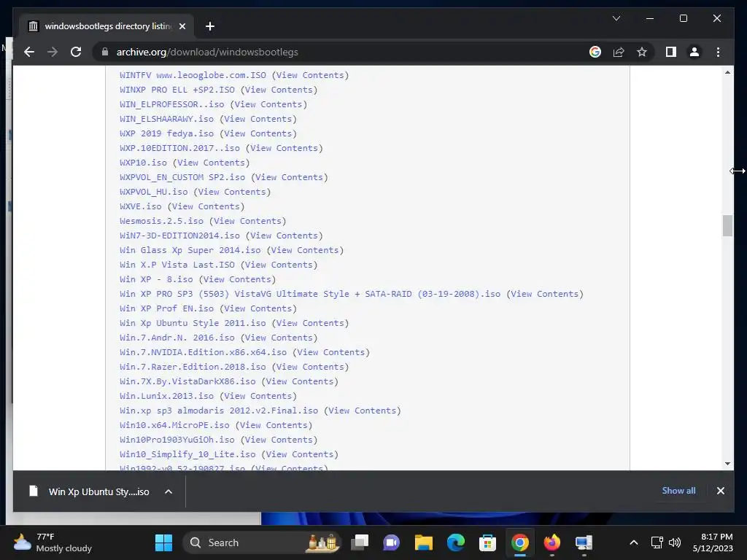This screenshot has width=747, height=560.
Task: Open Win10_Simplify_10_Lite.iso link
Action: 187,454
